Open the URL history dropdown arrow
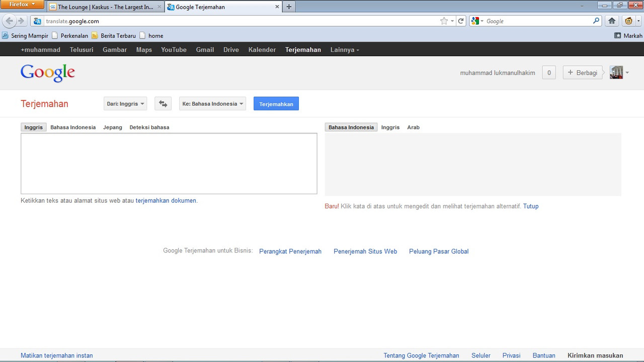 coord(452,21)
